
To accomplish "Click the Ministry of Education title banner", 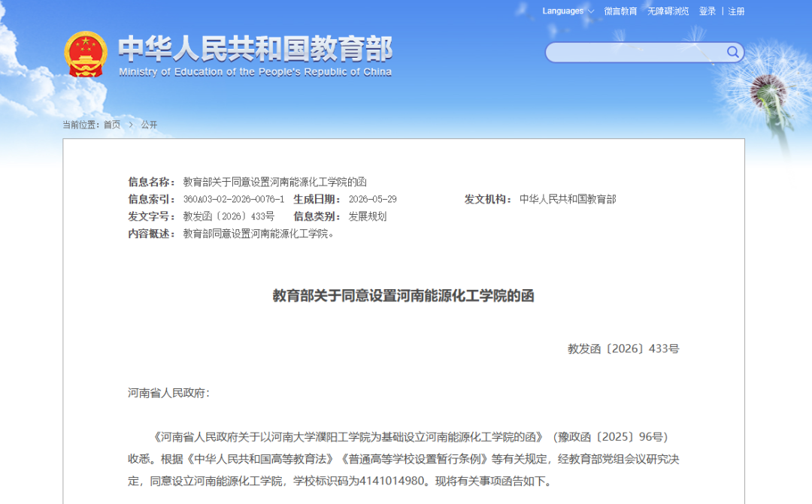I will [x=256, y=49].
